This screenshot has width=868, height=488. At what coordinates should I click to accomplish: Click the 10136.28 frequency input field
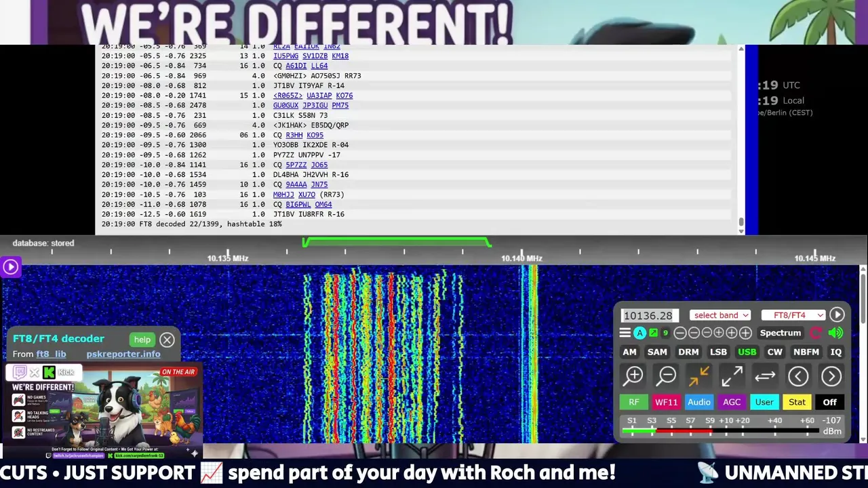(650, 315)
